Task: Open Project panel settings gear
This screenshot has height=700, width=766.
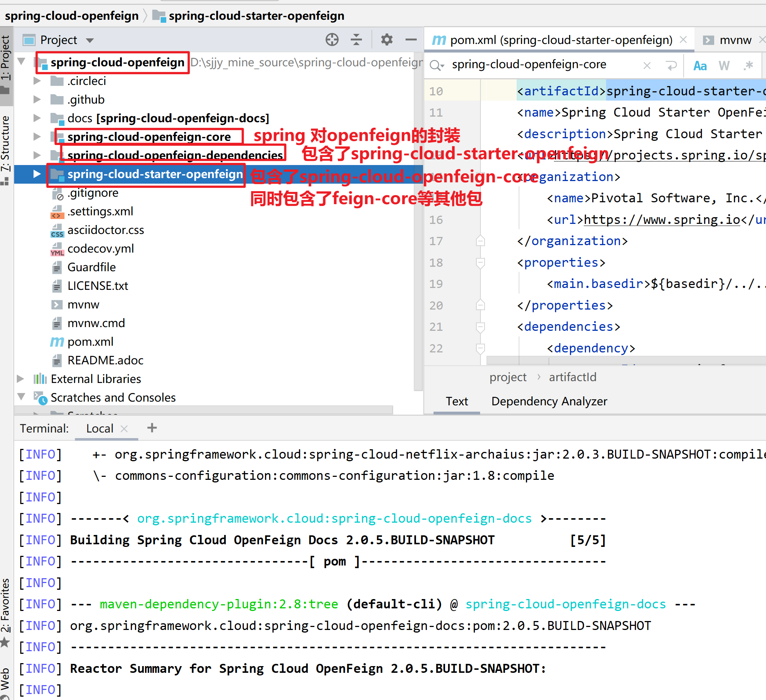Action: pos(387,39)
